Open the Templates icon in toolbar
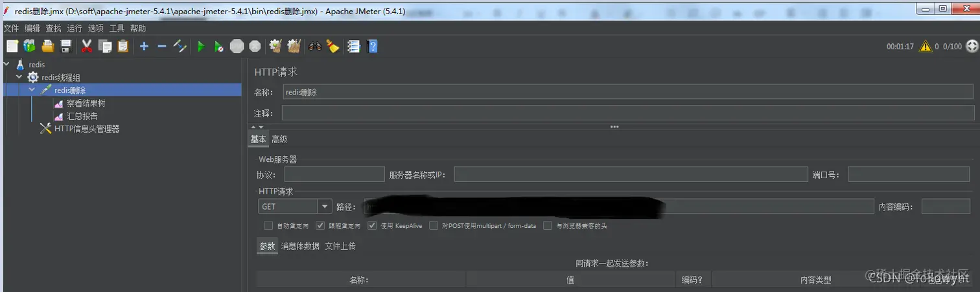The height and width of the screenshot is (292, 980). [29, 46]
